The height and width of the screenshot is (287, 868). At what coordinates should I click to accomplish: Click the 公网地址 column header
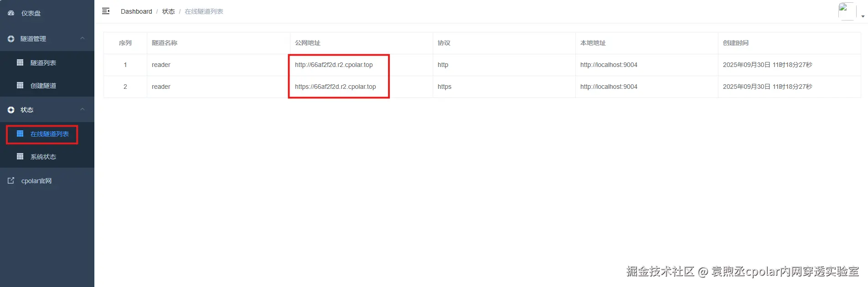[x=308, y=43]
